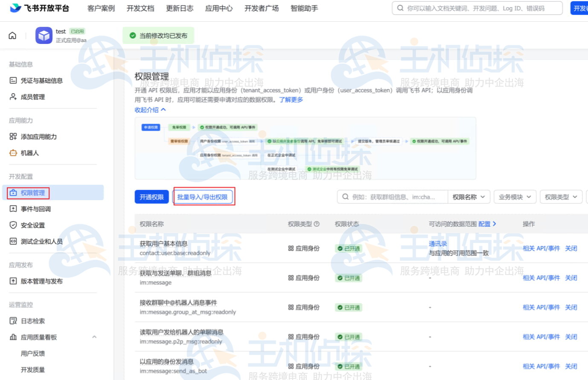588x380 pixels.
Task: Click the Feishu Open Platform logo
Action: click(x=39, y=8)
